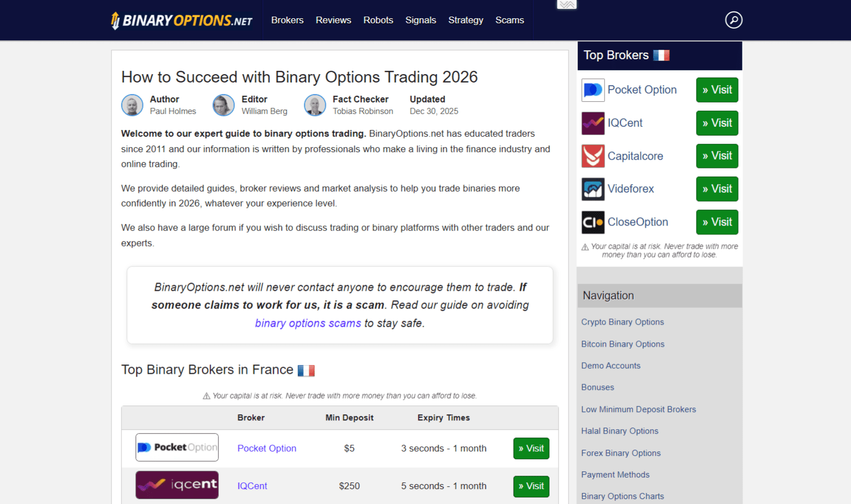This screenshot has width=851, height=504.
Task: Open the binary options scams guide link
Action: [x=307, y=323]
